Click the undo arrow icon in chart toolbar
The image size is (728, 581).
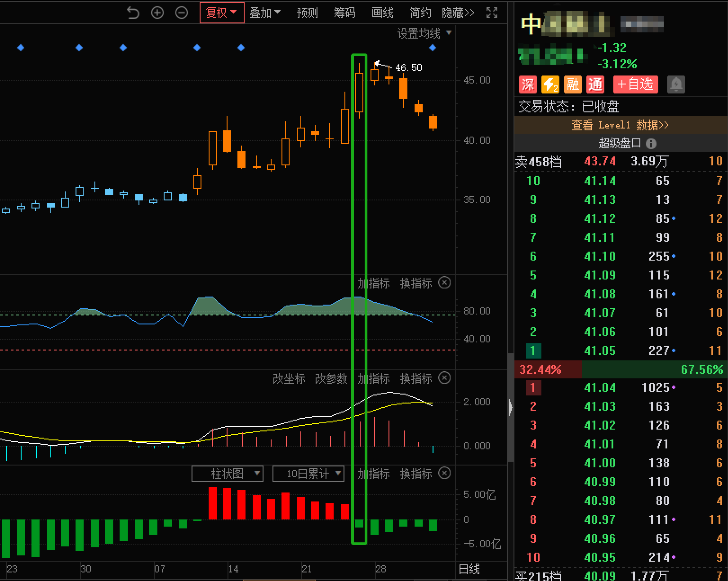(133, 13)
